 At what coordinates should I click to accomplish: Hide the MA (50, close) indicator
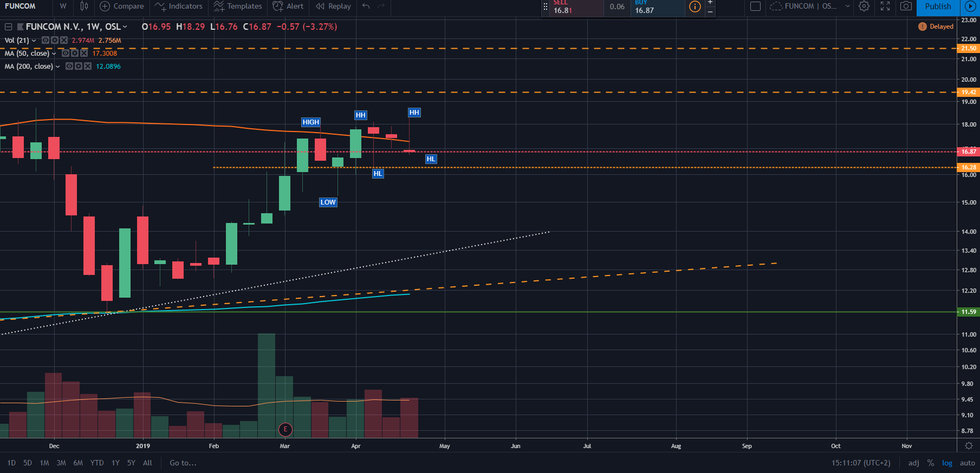pyautogui.click(x=66, y=53)
